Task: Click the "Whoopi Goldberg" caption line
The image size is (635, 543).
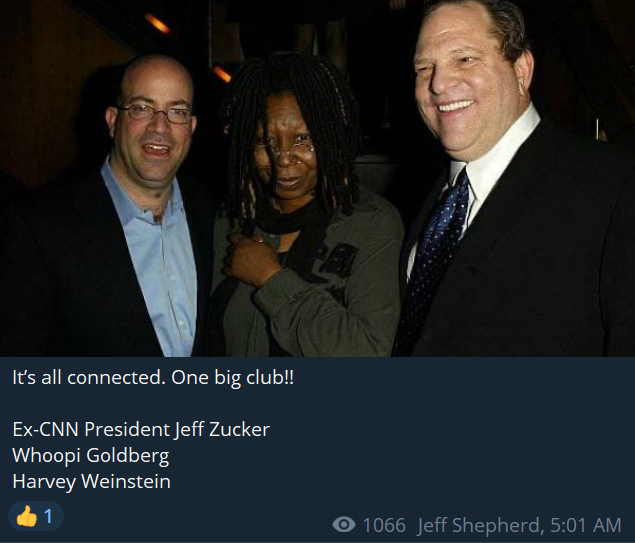Action: pyautogui.click(x=90, y=455)
